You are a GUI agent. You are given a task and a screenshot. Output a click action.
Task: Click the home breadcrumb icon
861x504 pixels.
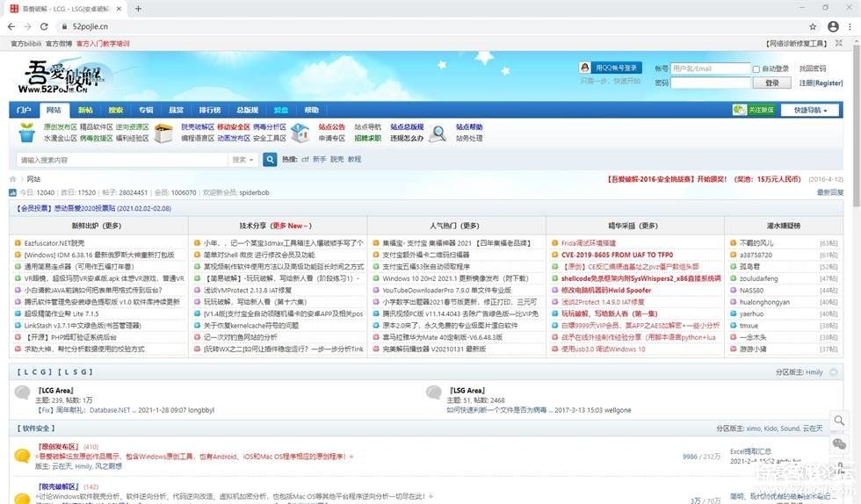pos(12,179)
